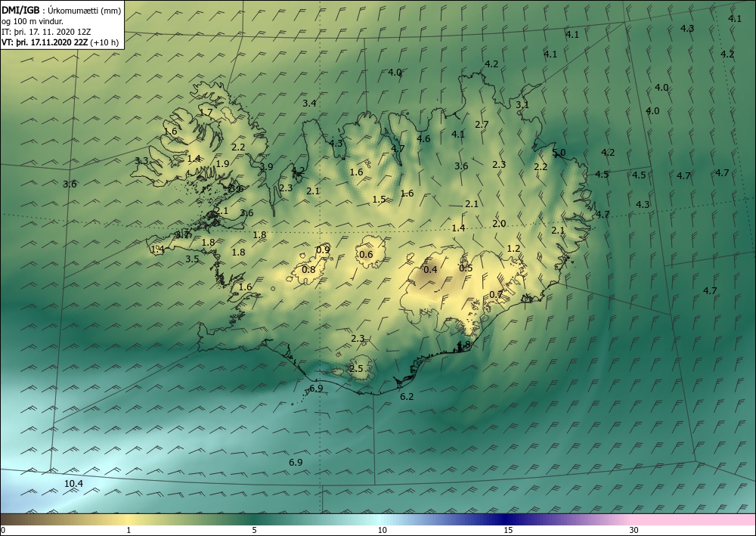The image size is (756, 536).
Task: Click the legend tick label '1'
Action: pyautogui.click(x=129, y=530)
